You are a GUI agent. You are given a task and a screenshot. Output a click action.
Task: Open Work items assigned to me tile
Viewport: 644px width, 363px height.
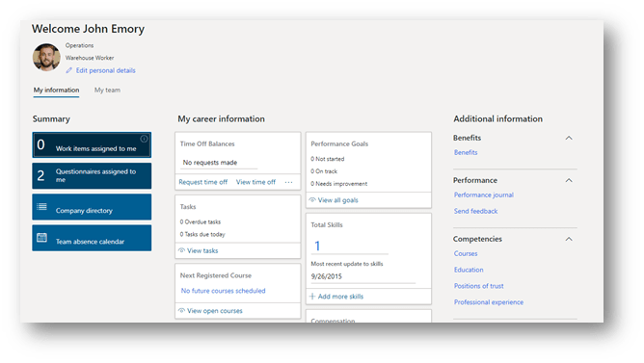coord(92,144)
